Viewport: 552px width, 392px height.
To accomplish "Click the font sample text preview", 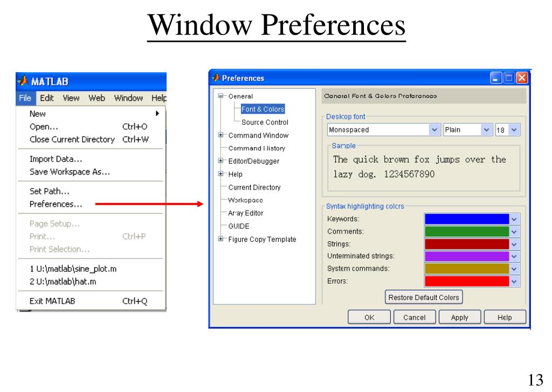I will pyautogui.click(x=419, y=166).
